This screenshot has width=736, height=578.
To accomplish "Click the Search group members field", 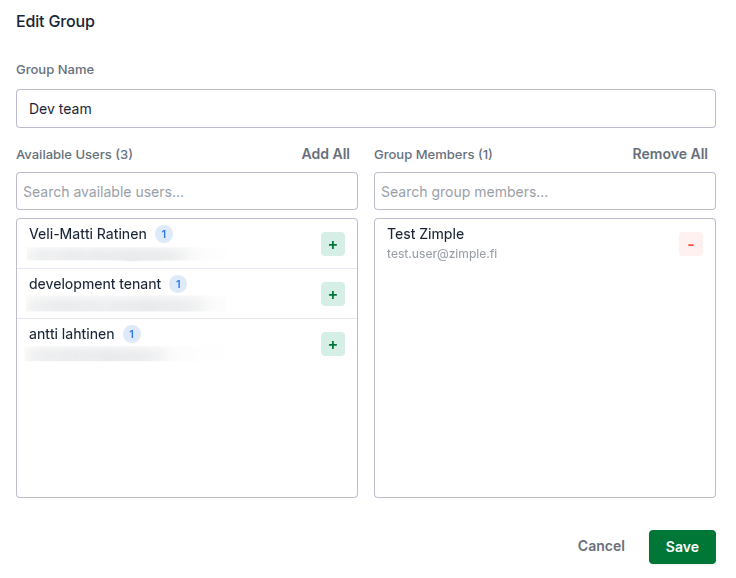I will click(x=544, y=191).
